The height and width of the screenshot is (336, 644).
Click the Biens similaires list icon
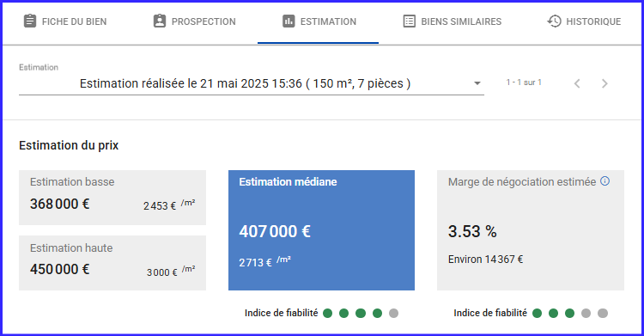pos(409,21)
